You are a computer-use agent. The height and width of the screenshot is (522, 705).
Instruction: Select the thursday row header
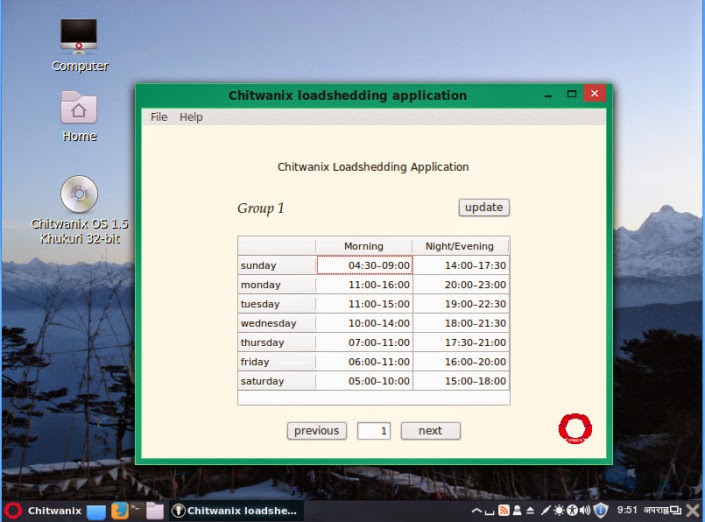click(x=277, y=343)
